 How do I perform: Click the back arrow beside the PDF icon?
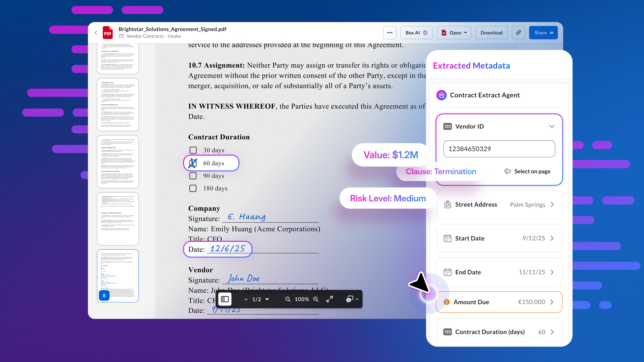[96, 33]
